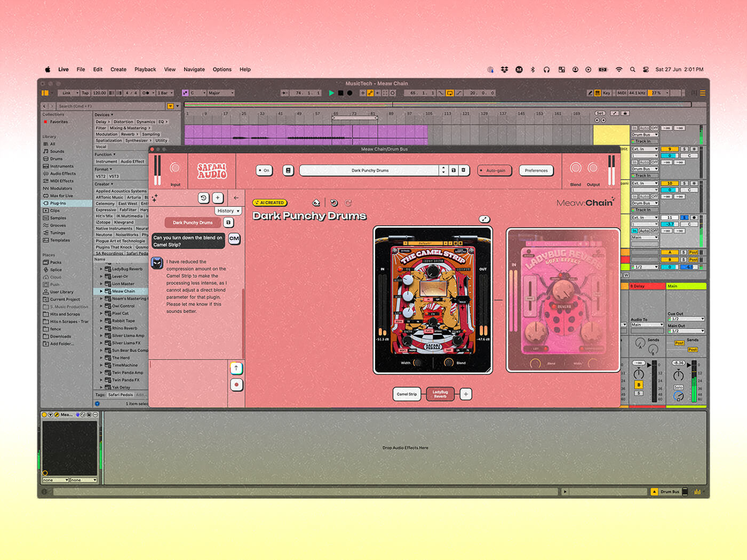The image size is (747, 560).
Task: Start a new chat with plus icon
Action: [x=218, y=198]
